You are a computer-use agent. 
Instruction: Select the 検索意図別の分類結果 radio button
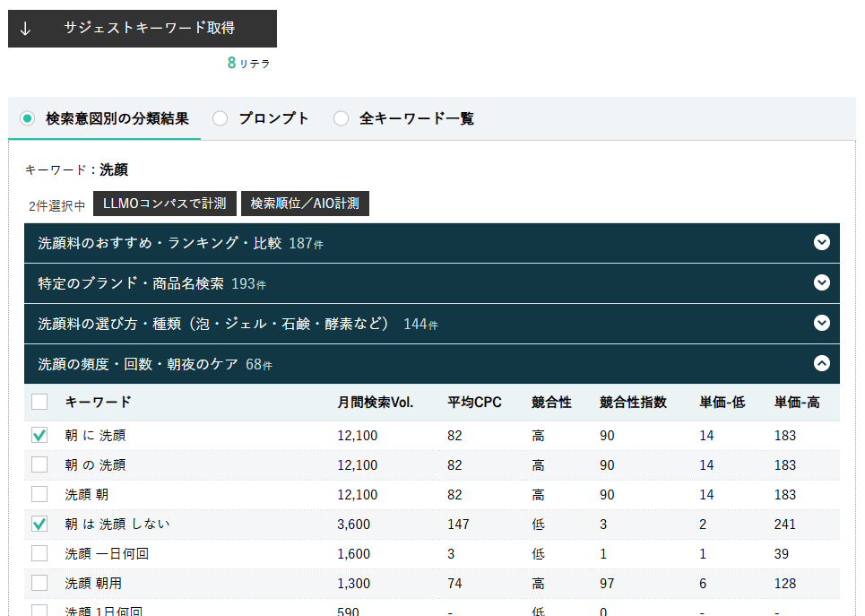27,118
